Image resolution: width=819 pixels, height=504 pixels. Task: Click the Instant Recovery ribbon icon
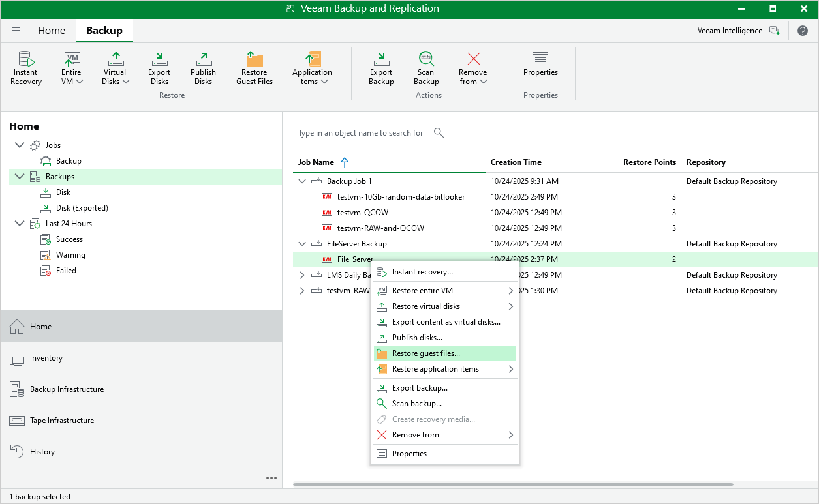point(26,68)
